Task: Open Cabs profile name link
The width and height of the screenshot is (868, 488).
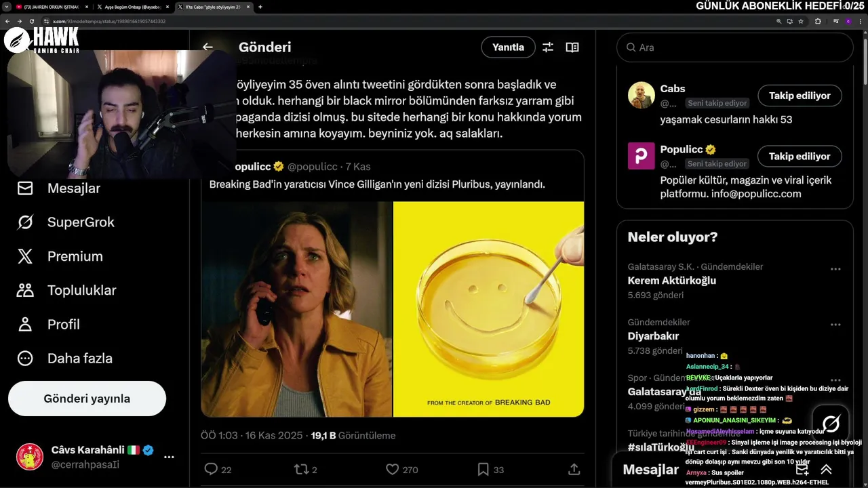Action: point(673,89)
